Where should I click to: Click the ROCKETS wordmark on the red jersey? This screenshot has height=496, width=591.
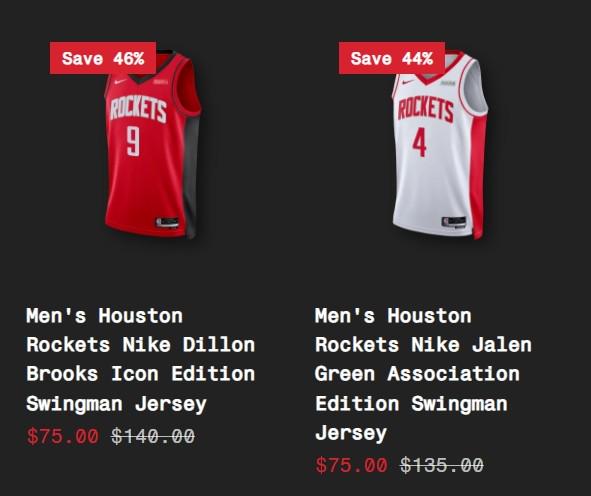pos(138,109)
